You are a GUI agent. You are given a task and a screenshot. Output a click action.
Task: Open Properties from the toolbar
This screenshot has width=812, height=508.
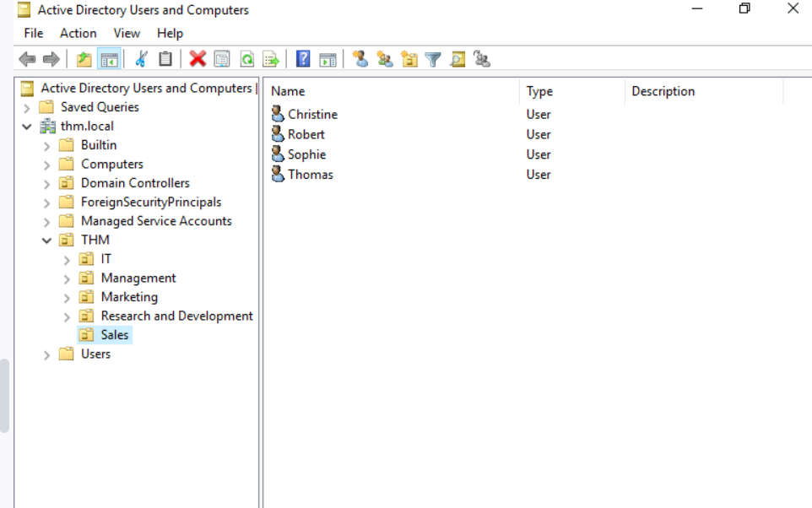point(222,59)
